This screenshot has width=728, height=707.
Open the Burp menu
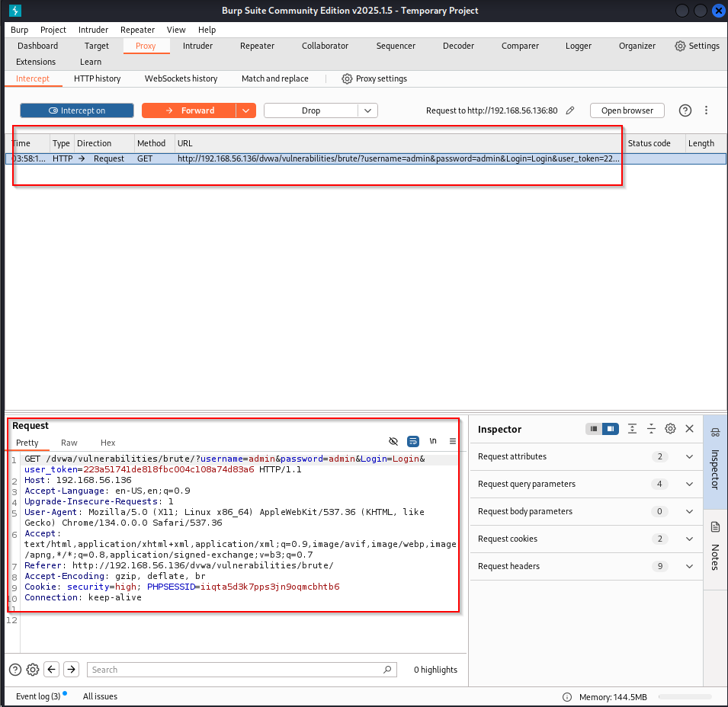[x=20, y=30]
